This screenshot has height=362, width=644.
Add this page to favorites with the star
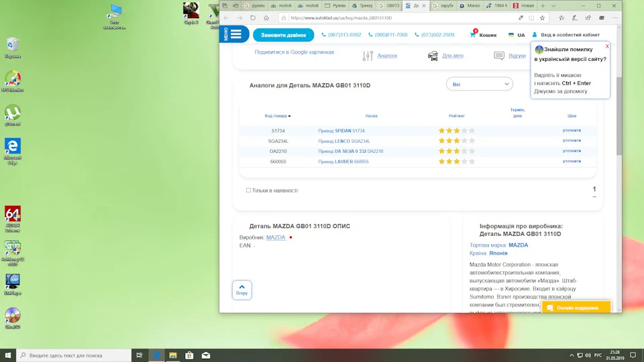(x=542, y=18)
